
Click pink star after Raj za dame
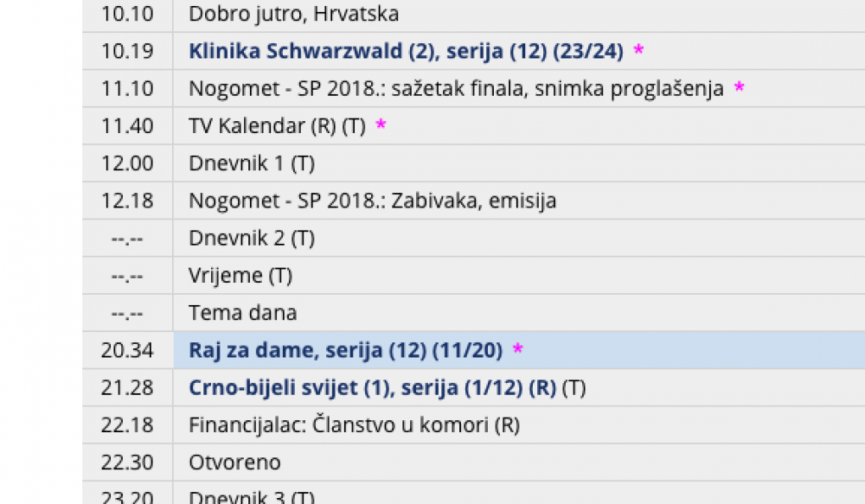[x=517, y=349]
